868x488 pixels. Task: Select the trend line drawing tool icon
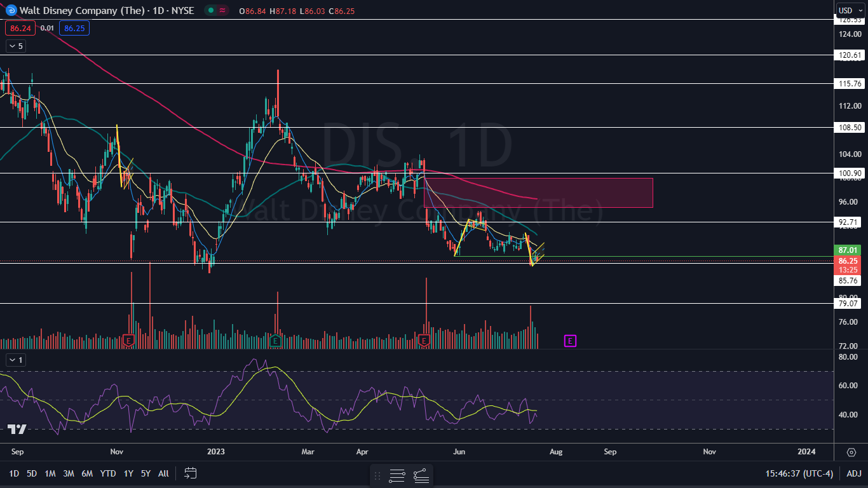tap(421, 475)
